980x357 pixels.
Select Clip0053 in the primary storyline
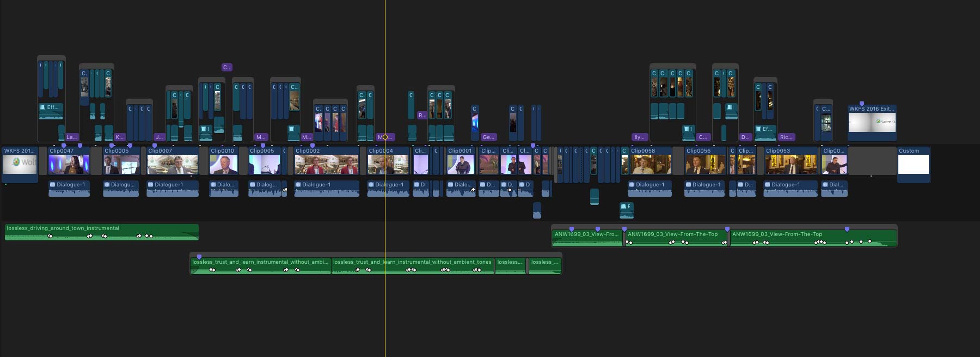(x=791, y=161)
